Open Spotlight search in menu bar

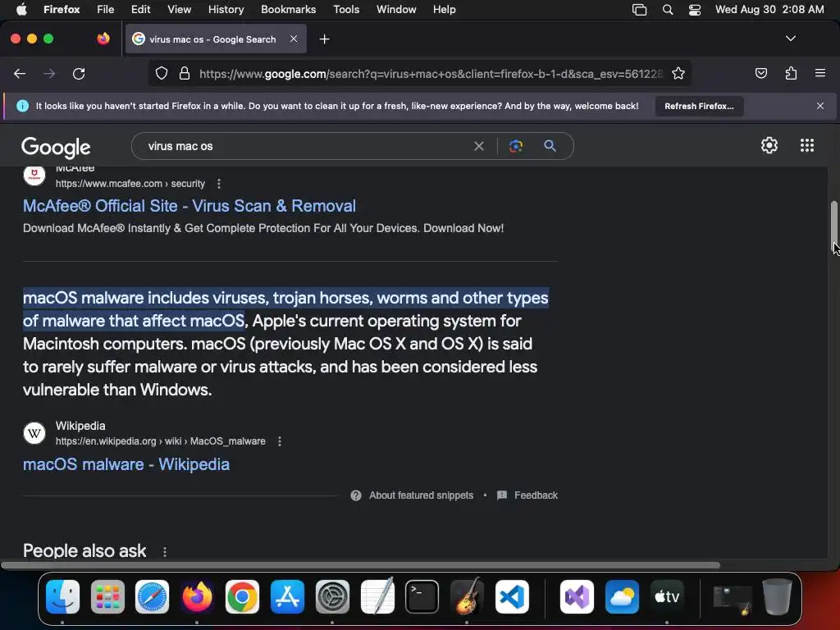(x=668, y=10)
